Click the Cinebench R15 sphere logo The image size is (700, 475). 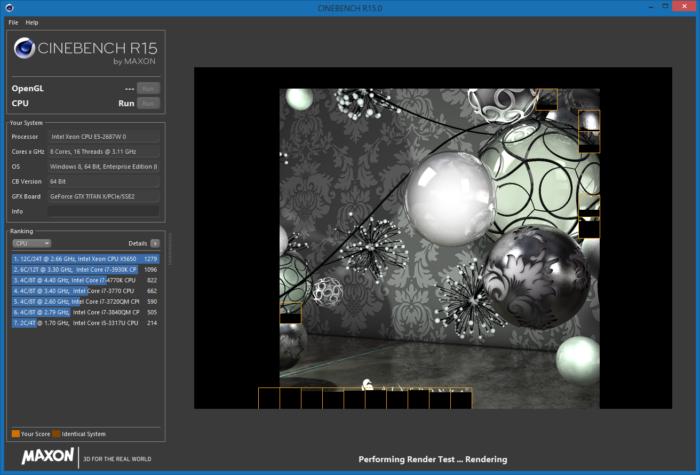click(x=24, y=48)
